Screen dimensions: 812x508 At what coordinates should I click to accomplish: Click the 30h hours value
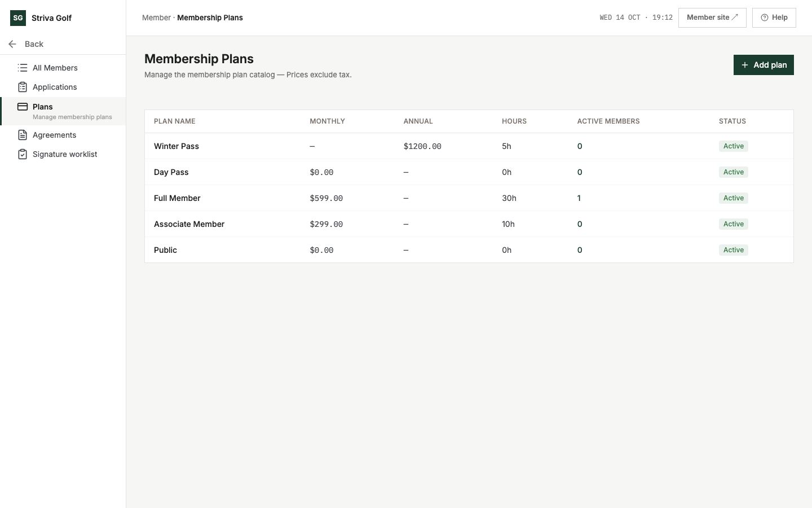[x=509, y=198]
